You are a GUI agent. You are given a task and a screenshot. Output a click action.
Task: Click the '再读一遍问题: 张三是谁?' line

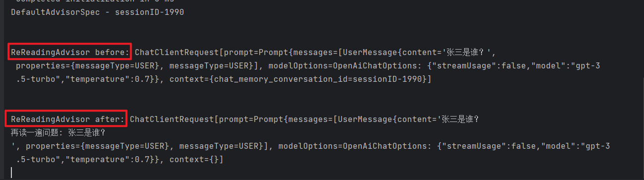coord(58,133)
